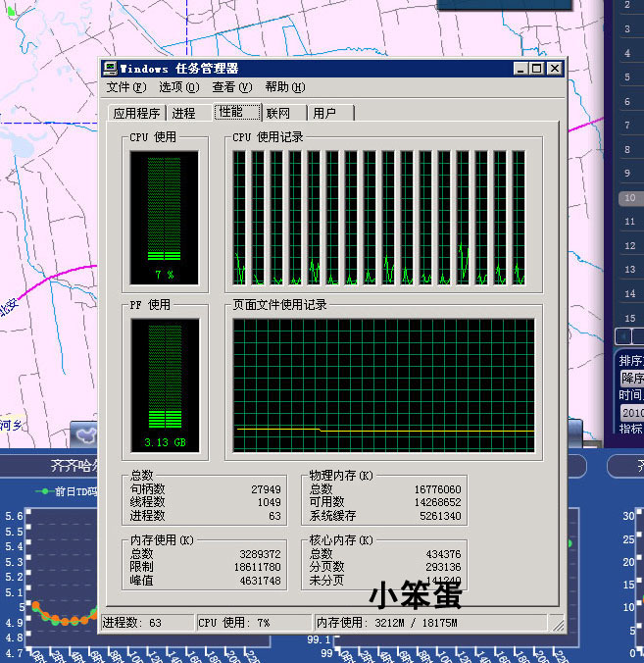This screenshot has height=663, width=644.
Task: Open the 查看(V) menu
Action: pyautogui.click(x=232, y=87)
